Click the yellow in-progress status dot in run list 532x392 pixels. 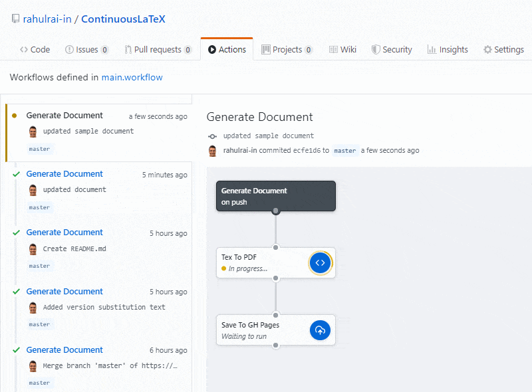pyautogui.click(x=14, y=116)
